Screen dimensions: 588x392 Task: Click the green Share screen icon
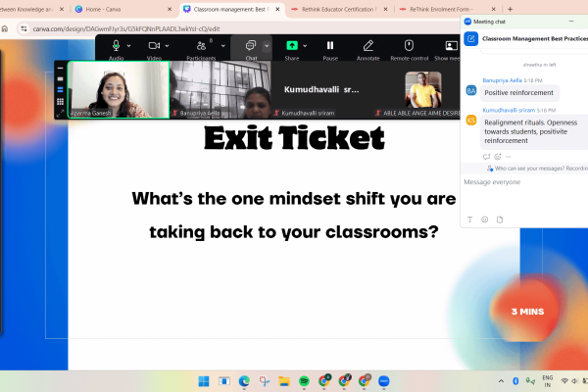tap(291, 46)
